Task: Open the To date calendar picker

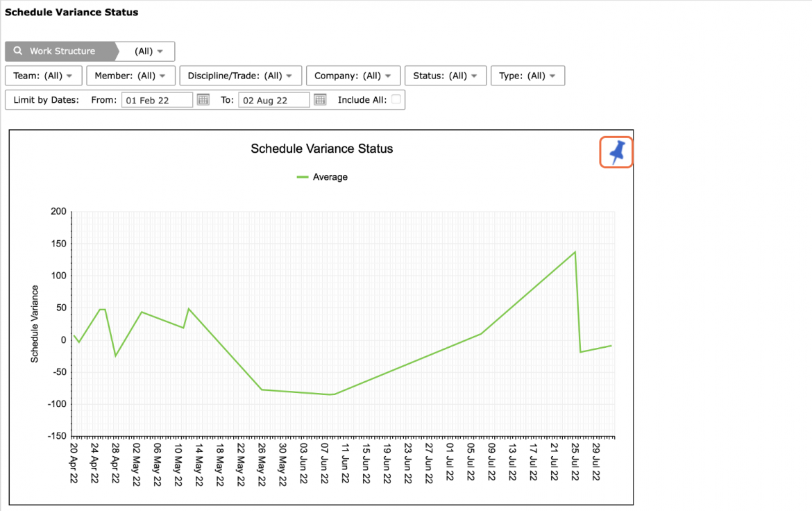Action: [320, 99]
